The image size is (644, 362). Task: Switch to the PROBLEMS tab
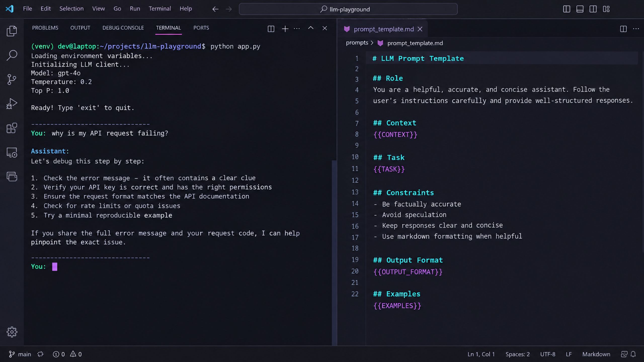click(45, 28)
